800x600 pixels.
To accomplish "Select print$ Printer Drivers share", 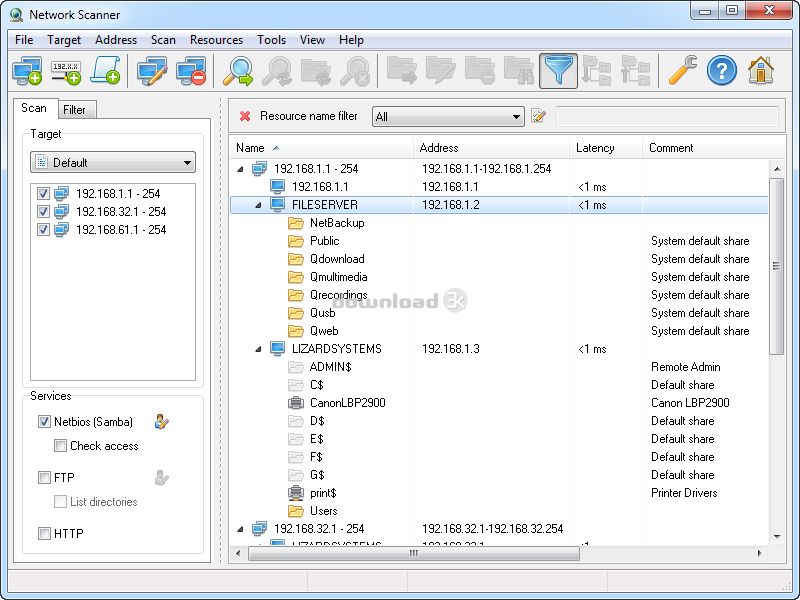I will [313, 493].
